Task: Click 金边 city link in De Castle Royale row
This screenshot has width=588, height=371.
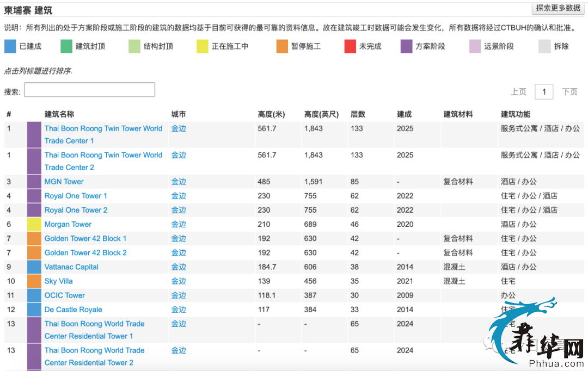Action: pos(179,310)
